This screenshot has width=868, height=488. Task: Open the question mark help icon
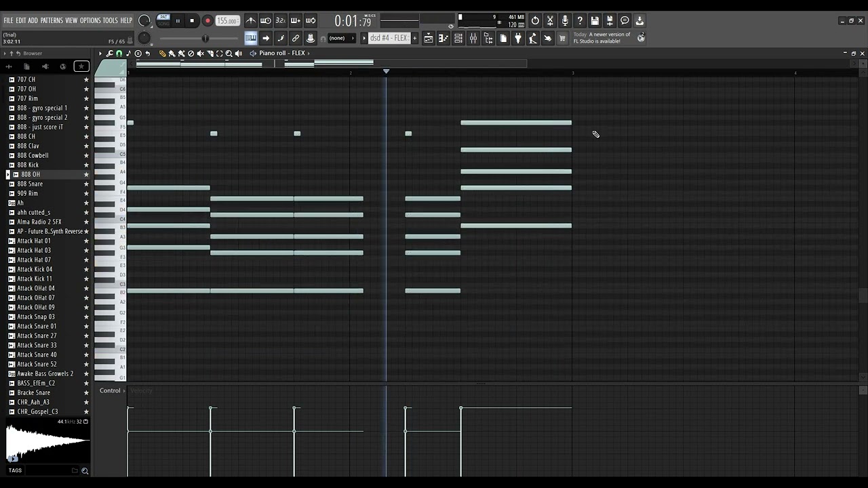[580, 21]
